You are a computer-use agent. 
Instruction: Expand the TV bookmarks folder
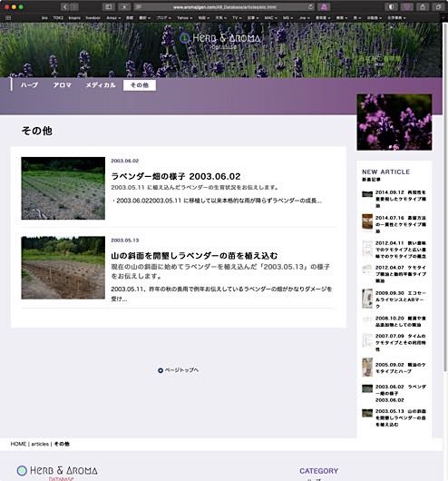(237, 18)
